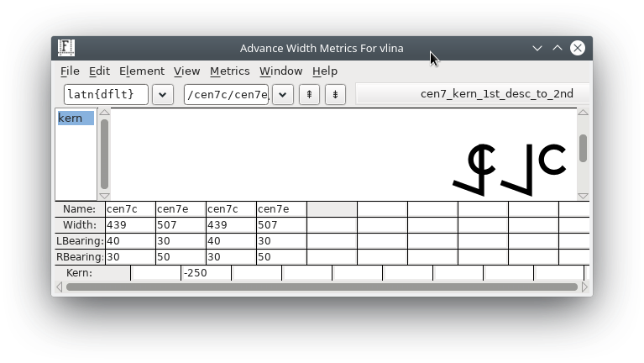Open the Metrics menu
The image size is (644, 363).
tap(229, 71)
